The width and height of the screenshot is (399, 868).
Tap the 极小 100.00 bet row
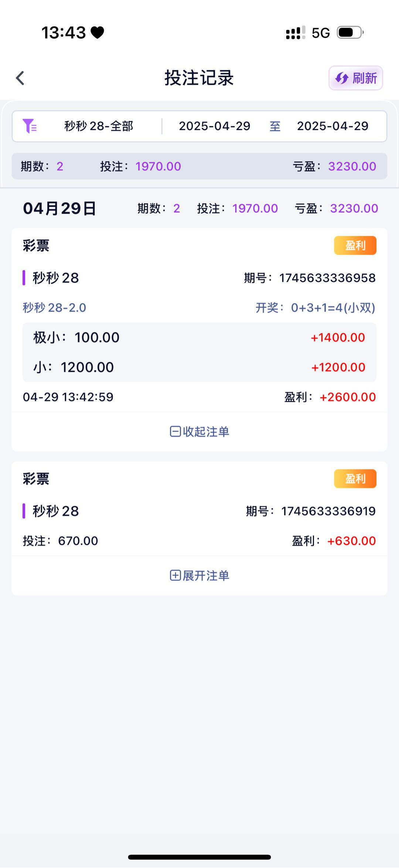pyautogui.click(x=199, y=337)
